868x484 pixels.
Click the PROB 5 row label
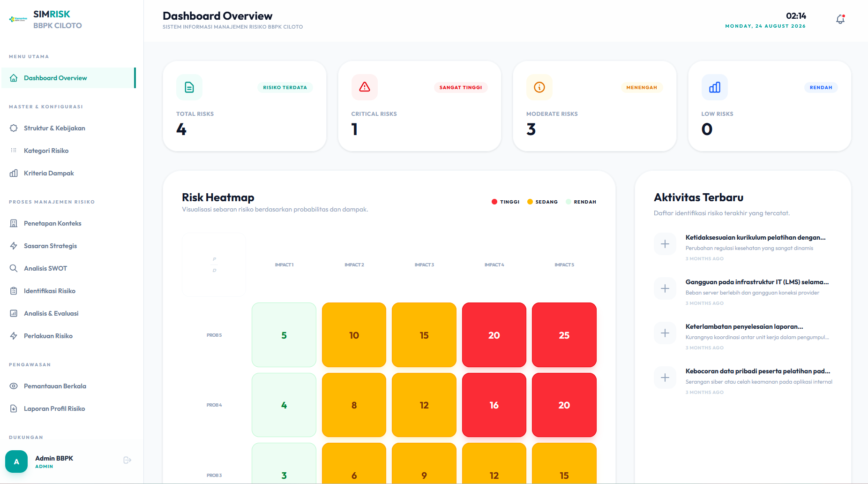point(214,335)
